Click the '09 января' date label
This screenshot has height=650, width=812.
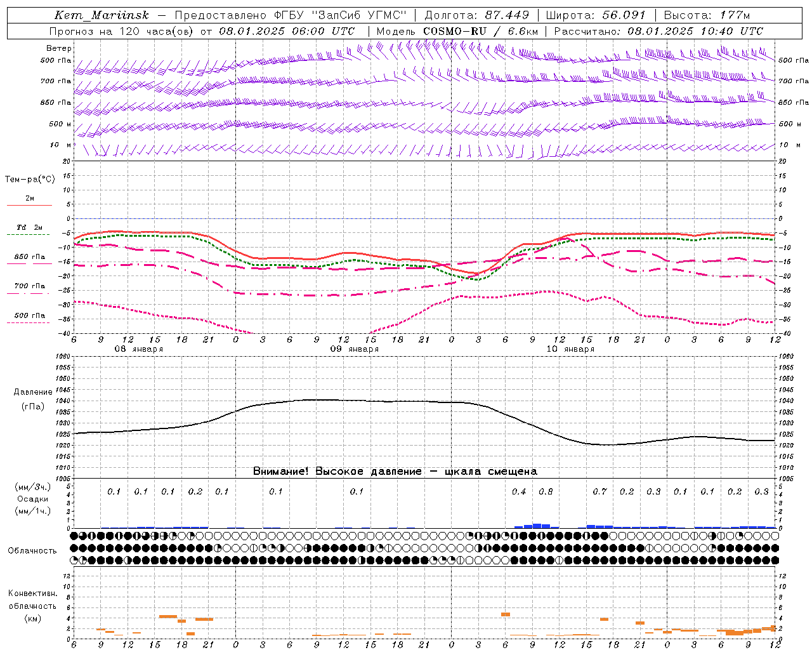[x=354, y=349]
